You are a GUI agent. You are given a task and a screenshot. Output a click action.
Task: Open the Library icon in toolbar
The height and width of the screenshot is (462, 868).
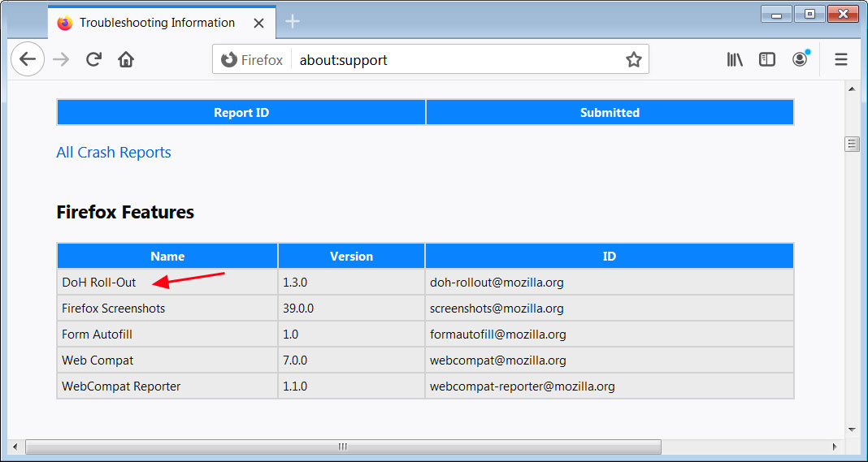pyautogui.click(x=735, y=60)
